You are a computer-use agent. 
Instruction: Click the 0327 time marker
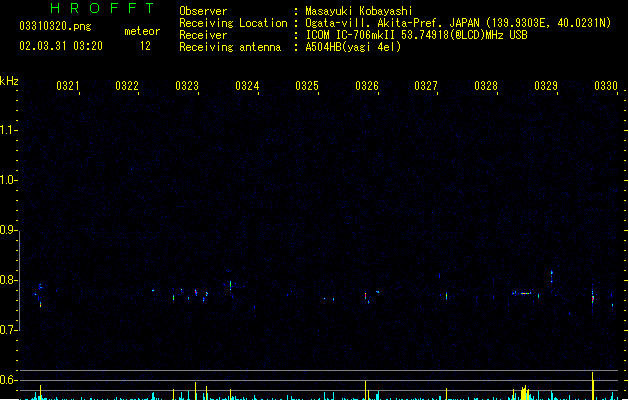pyautogui.click(x=426, y=86)
